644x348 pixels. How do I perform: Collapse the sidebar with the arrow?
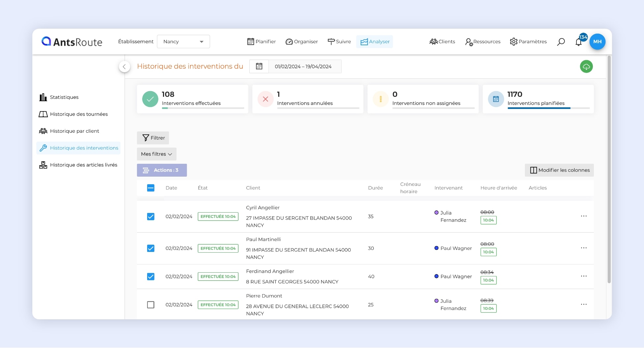coord(124,67)
